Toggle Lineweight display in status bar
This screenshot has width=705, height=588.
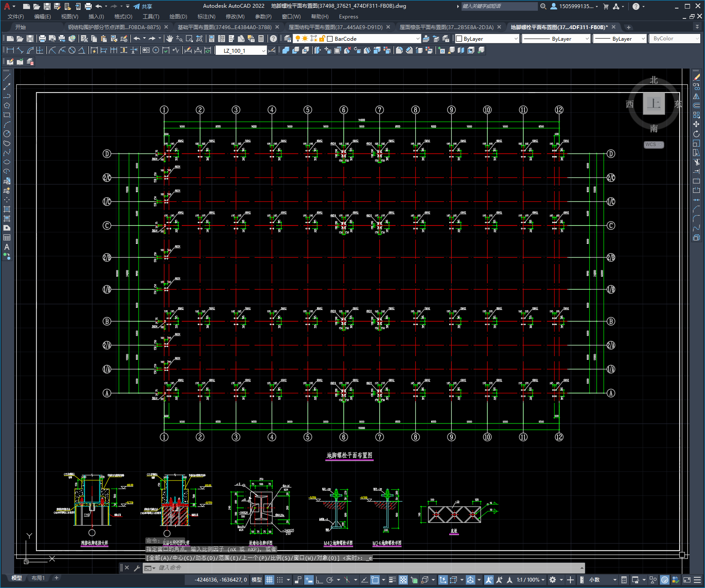click(392, 580)
